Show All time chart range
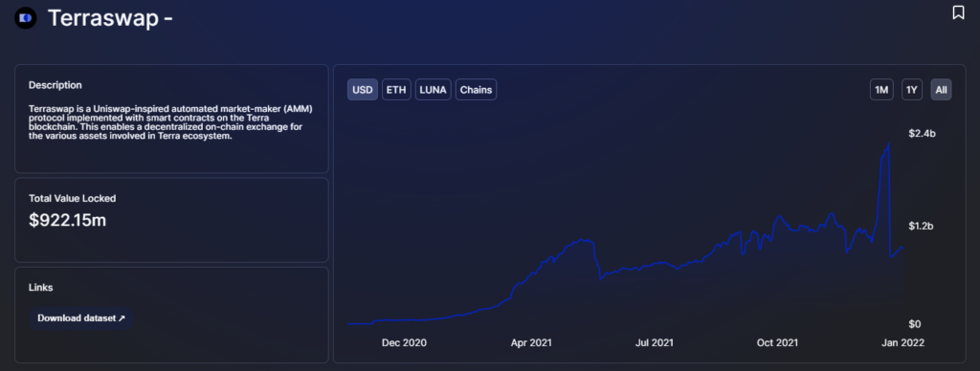Screen dimensions: 980x371 [942, 90]
